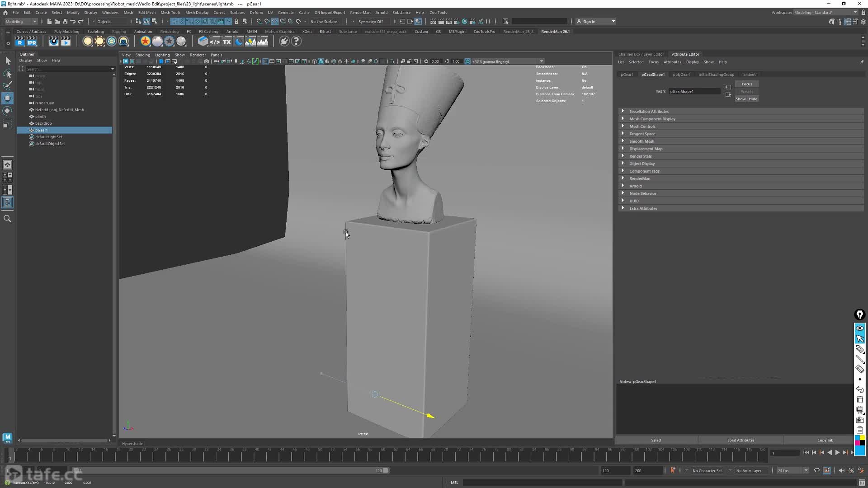Viewport: 868px width, 488px height.
Task: Activate the Select tool arrow
Action: (x=8, y=61)
